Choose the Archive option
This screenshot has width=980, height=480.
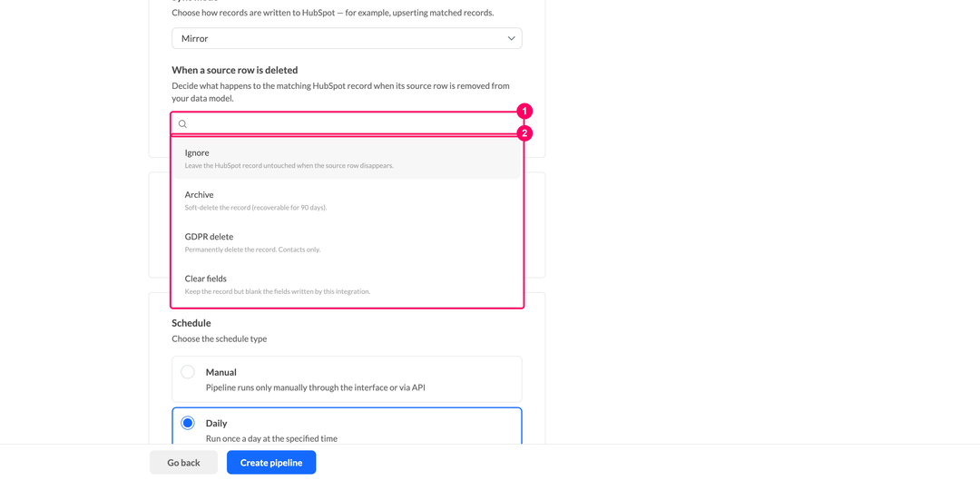coord(347,201)
